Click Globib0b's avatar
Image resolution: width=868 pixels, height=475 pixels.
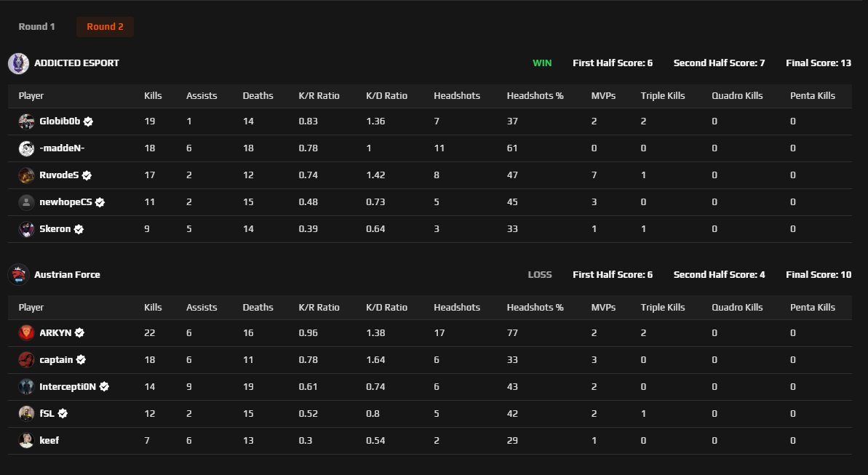coord(26,121)
